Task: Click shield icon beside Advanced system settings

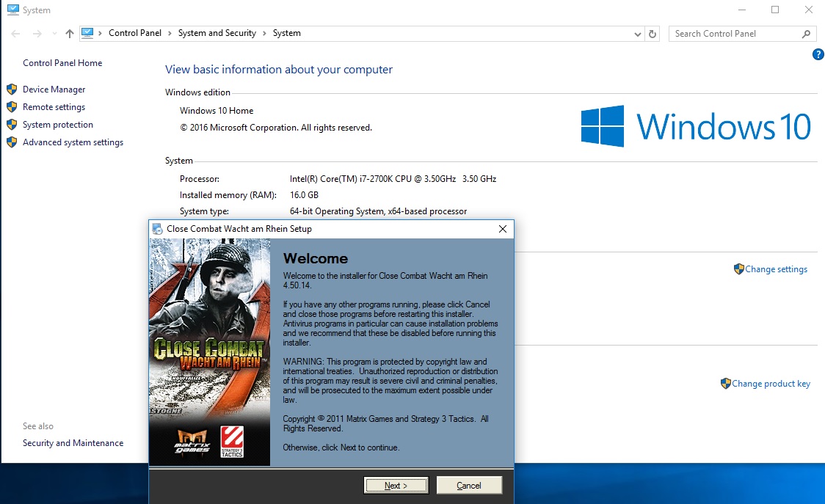Action: pos(12,142)
